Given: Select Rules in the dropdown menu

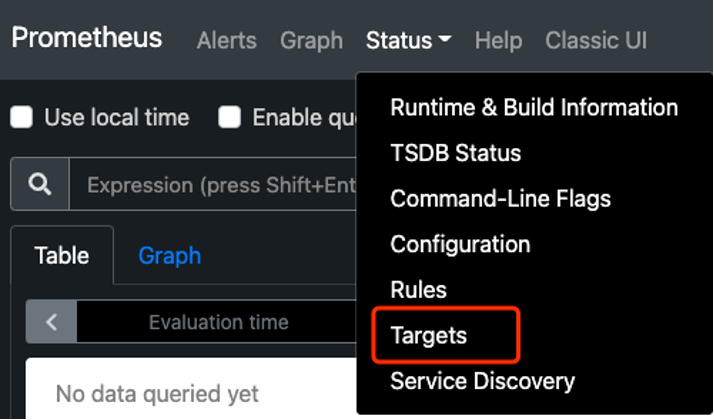Looking at the screenshot, I should tap(418, 290).
